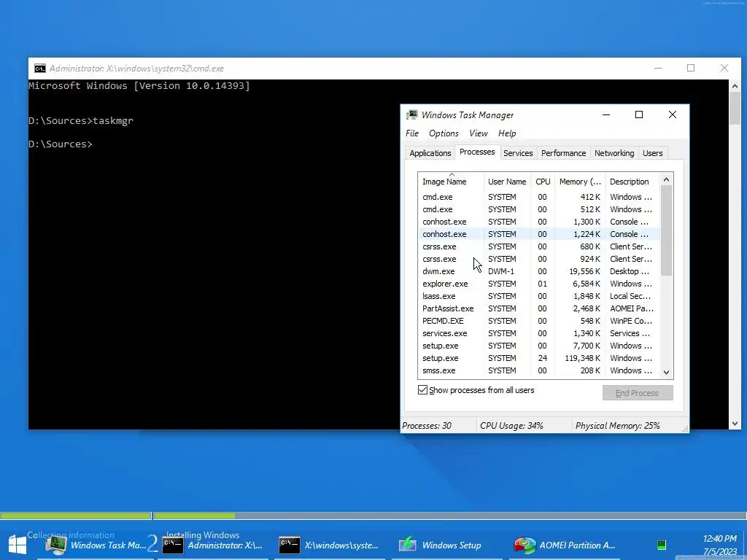The width and height of the screenshot is (747, 560).
Task: Select the PartAssist.exe process
Action: click(x=539, y=308)
